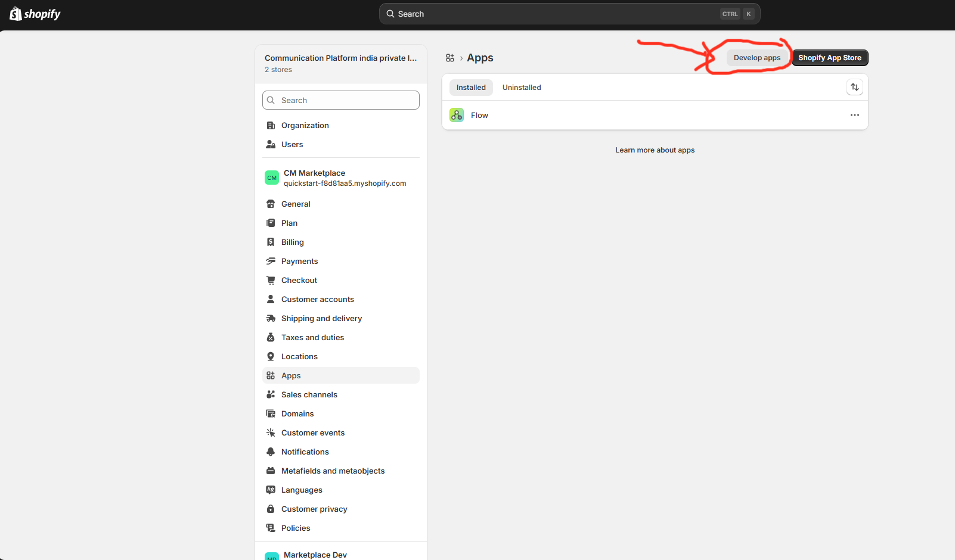The height and width of the screenshot is (560, 955).
Task: Click the Customer privacy lock icon
Action: coord(271,509)
